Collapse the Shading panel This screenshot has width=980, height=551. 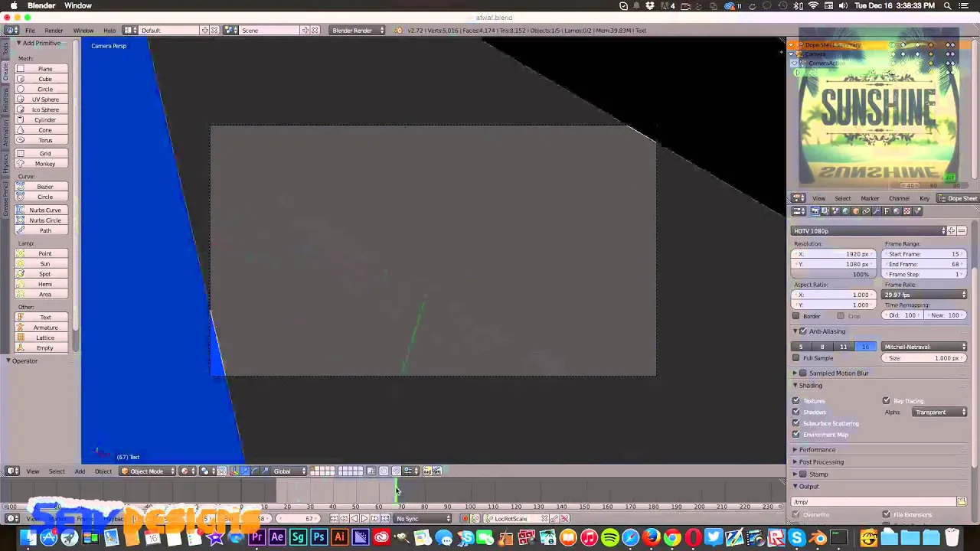tap(810, 386)
